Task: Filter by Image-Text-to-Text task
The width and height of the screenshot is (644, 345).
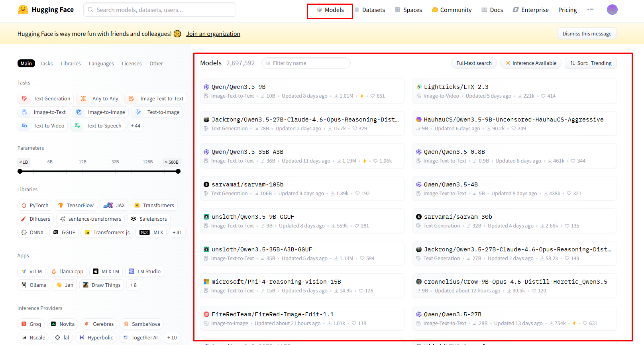Action: click(155, 98)
